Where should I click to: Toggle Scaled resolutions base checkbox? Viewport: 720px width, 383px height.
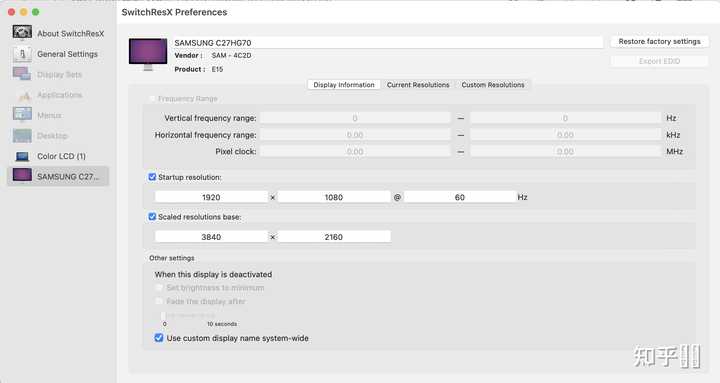coord(152,216)
